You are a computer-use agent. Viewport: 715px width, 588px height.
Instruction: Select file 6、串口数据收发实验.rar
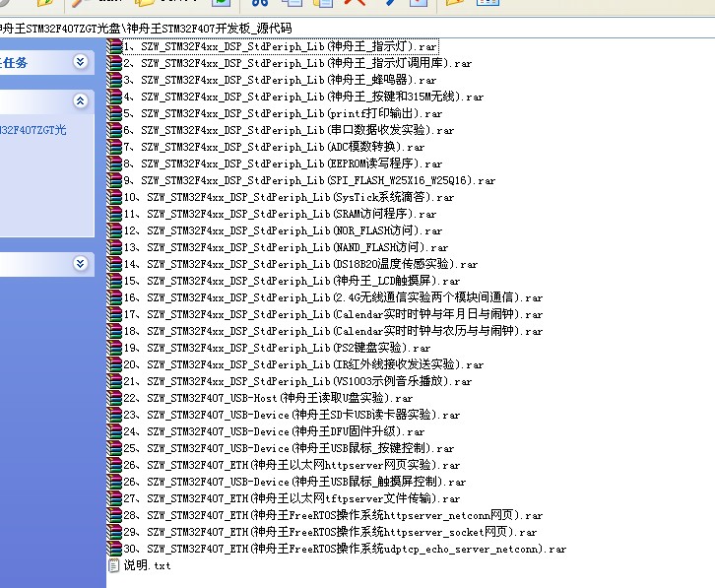(x=289, y=130)
